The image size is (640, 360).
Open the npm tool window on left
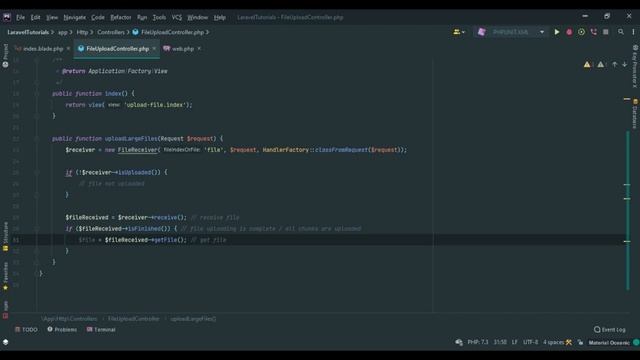click(x=5, y=310)
